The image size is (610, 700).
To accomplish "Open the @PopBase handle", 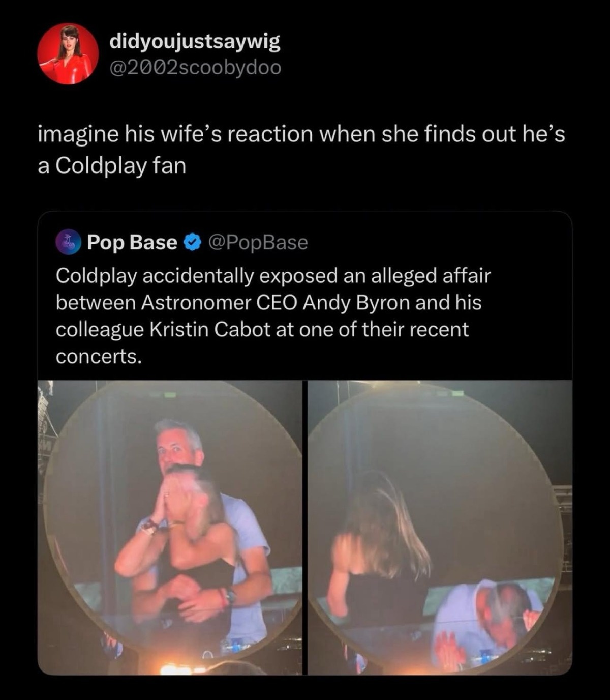I will click(258, 243).
